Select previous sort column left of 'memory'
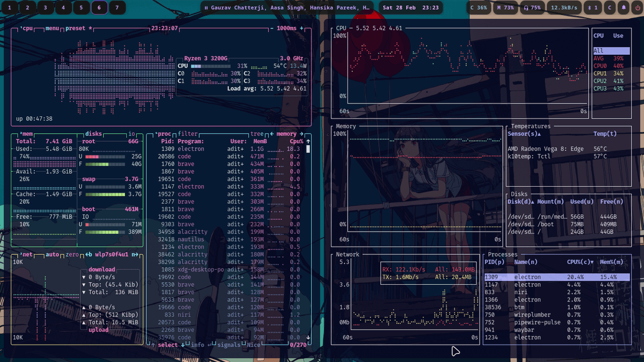The width and height of the screenshot is (644, 362). (272, 134)
